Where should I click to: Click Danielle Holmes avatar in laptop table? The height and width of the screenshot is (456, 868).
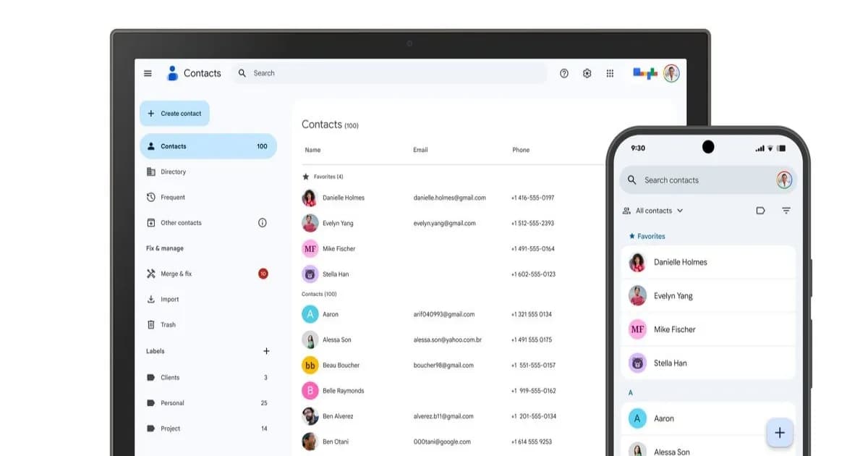pos(310,198)
